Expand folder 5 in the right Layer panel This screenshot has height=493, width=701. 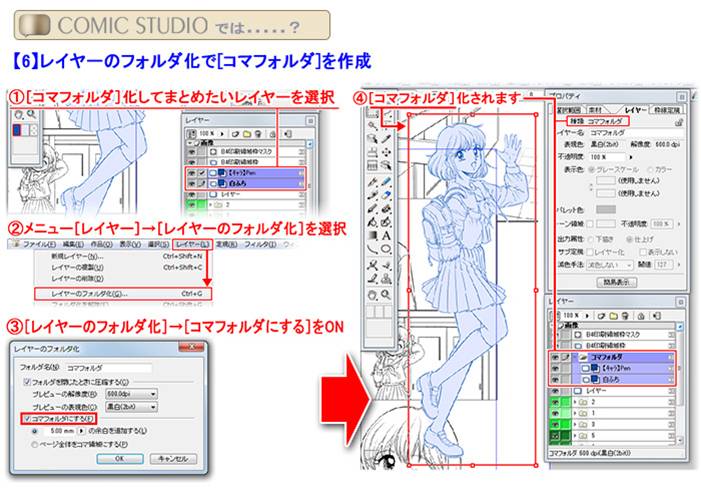(x=575, y=435)
